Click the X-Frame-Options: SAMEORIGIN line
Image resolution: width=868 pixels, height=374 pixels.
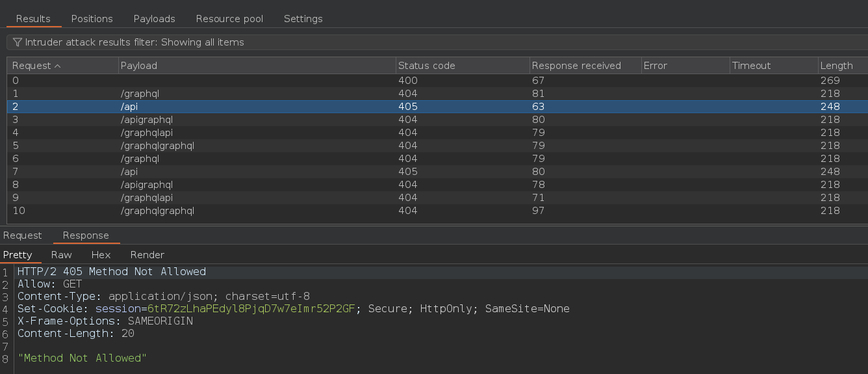pos(105,321)
